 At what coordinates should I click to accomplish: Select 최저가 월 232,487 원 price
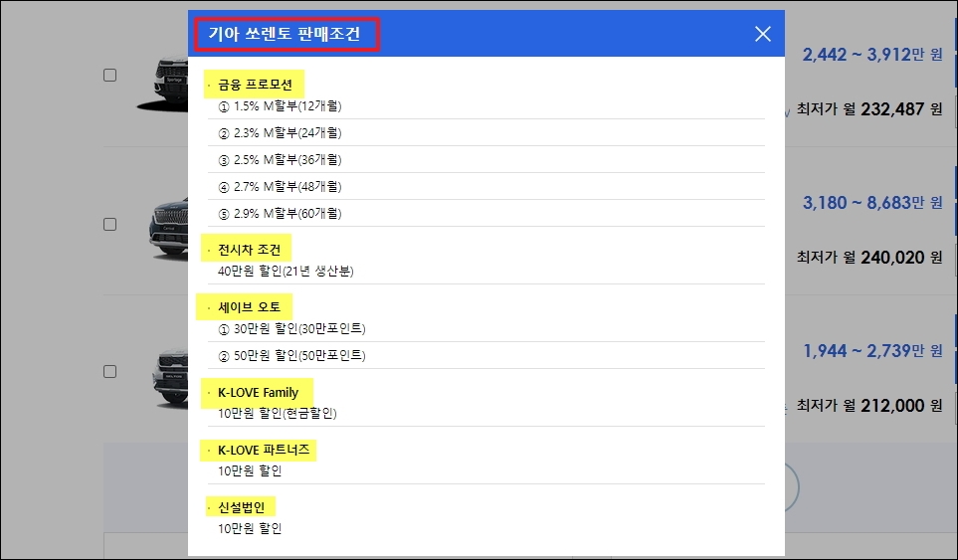tap(869, 109)
